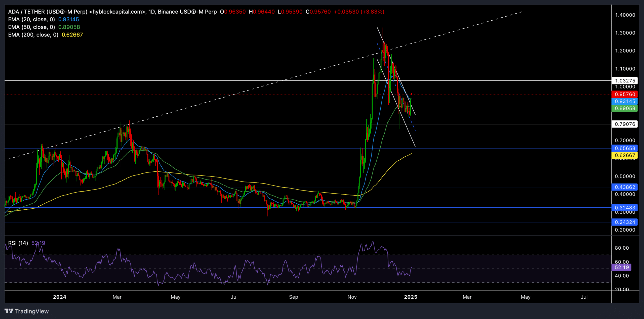
Task: Click the red 0.95760 current price label
Action: point(625,94)
